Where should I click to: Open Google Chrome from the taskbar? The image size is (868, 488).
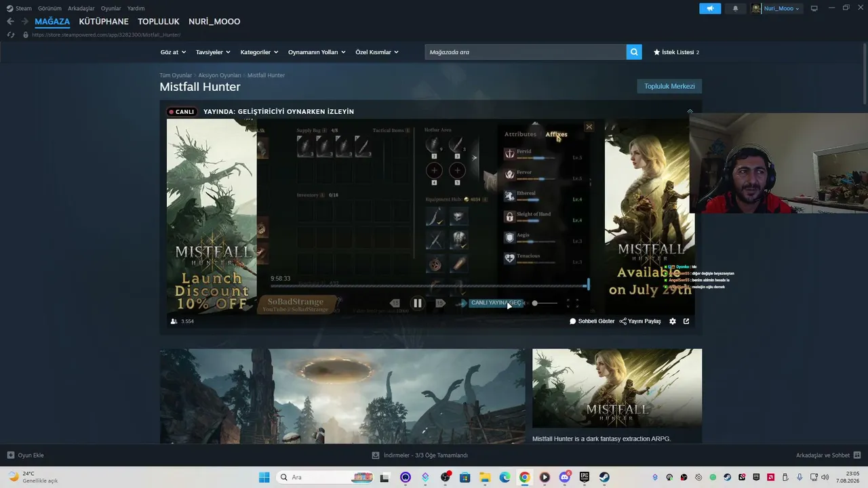pos(524,477)
